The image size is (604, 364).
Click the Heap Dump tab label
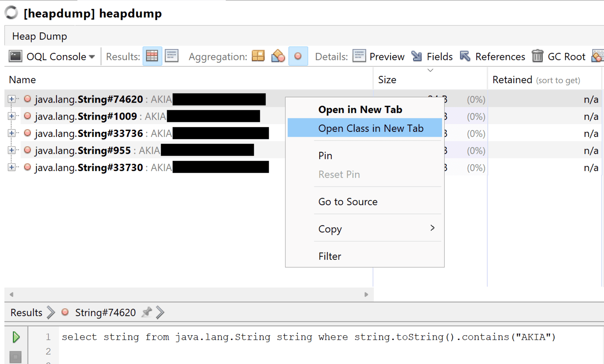pos(39,36)
